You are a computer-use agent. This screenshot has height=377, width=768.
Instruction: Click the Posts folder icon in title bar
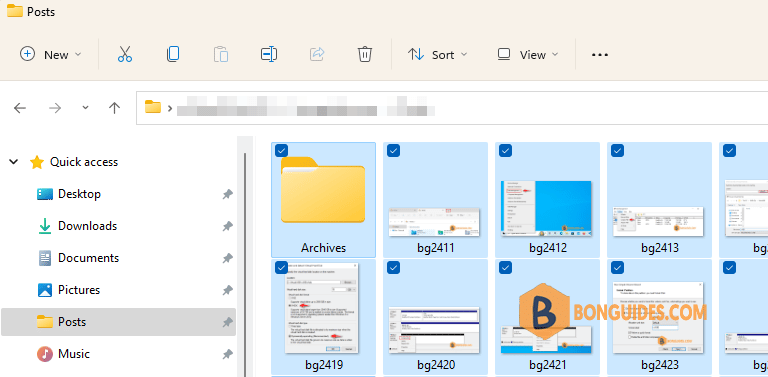15,11
